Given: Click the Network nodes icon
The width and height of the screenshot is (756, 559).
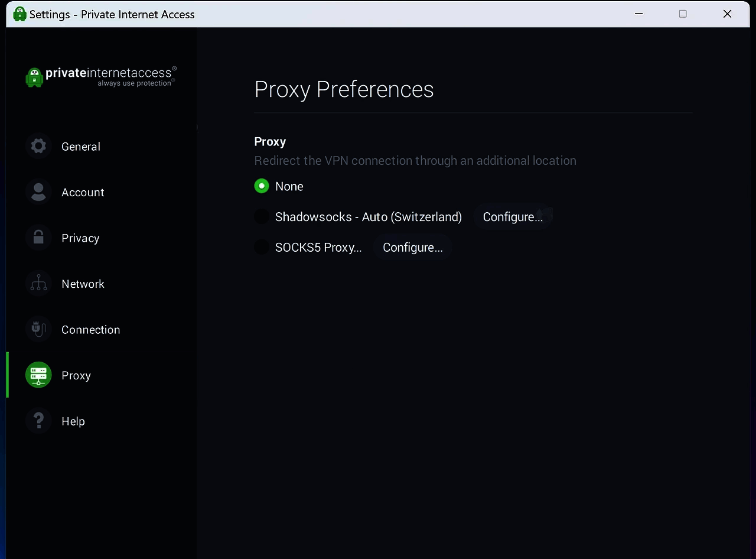Looking at the screenshot, I should pyautogui.click(x=38, y=284).
